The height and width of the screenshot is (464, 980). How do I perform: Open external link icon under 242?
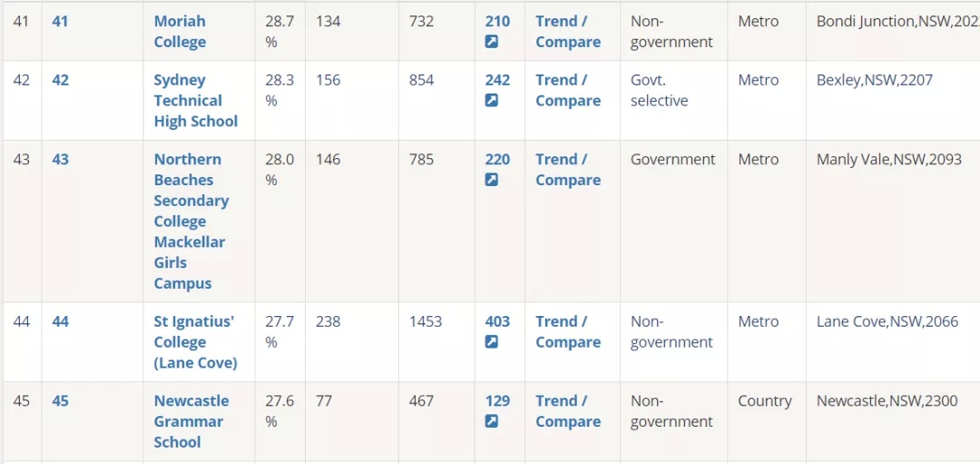pos(492,101)
